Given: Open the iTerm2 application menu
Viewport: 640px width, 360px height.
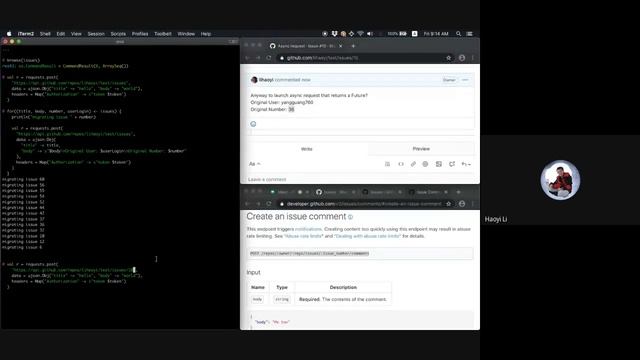Looking at the screenshot, I should tap(26, 34).
